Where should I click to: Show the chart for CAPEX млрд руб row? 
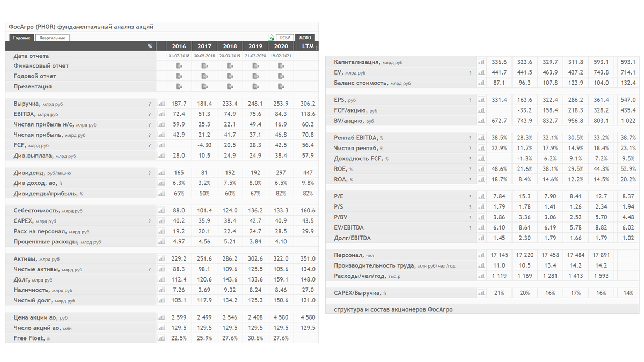(162, 221)
